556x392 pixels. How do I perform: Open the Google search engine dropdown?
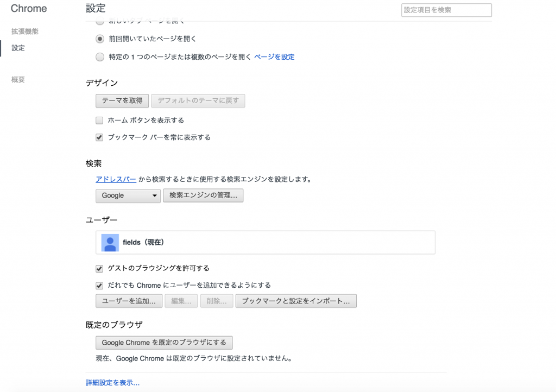(128, 195)
